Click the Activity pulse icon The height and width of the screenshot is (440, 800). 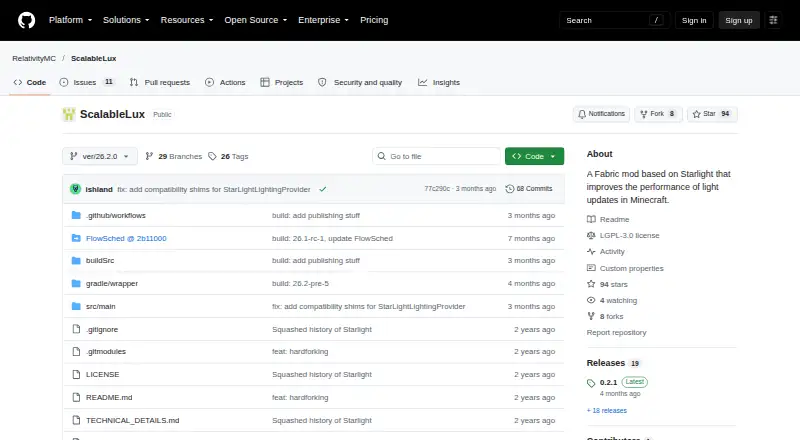pyautogui.click(x=591, y=252)
